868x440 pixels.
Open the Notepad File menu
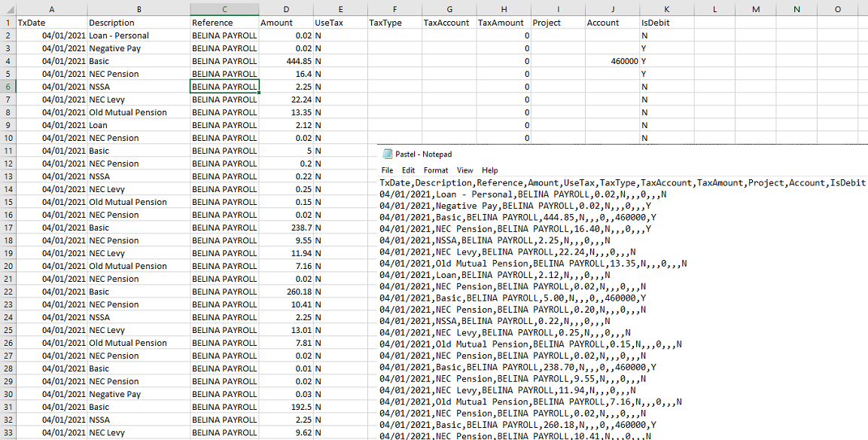click(x=388, y=170)
